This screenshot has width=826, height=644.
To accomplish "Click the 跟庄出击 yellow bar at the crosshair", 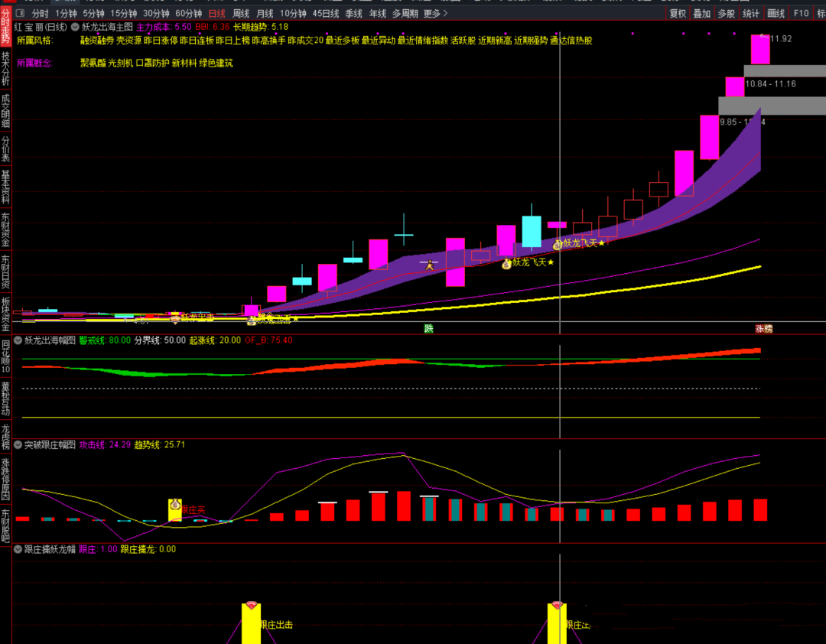I will coord(557,623).
